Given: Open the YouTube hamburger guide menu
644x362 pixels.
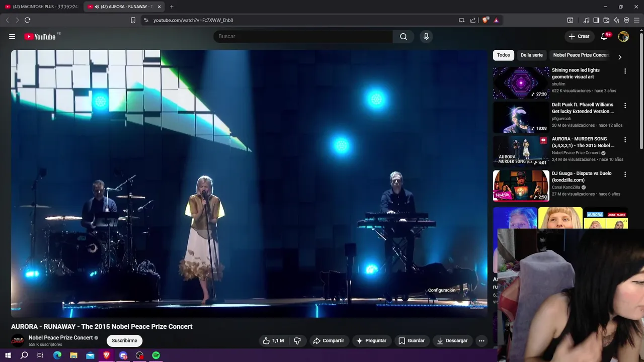Looking at the screenshot, I should click(x=12, y=36).
